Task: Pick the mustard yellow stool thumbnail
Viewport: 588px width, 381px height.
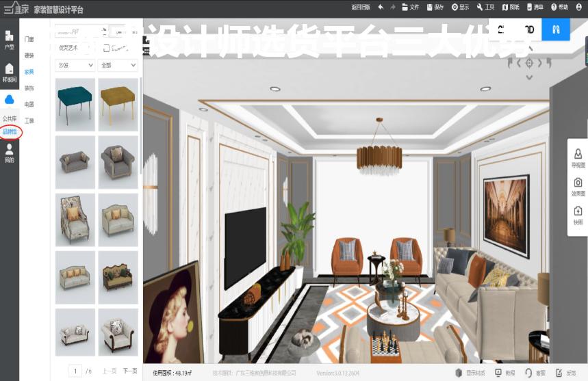Action: tap(118, 105)
